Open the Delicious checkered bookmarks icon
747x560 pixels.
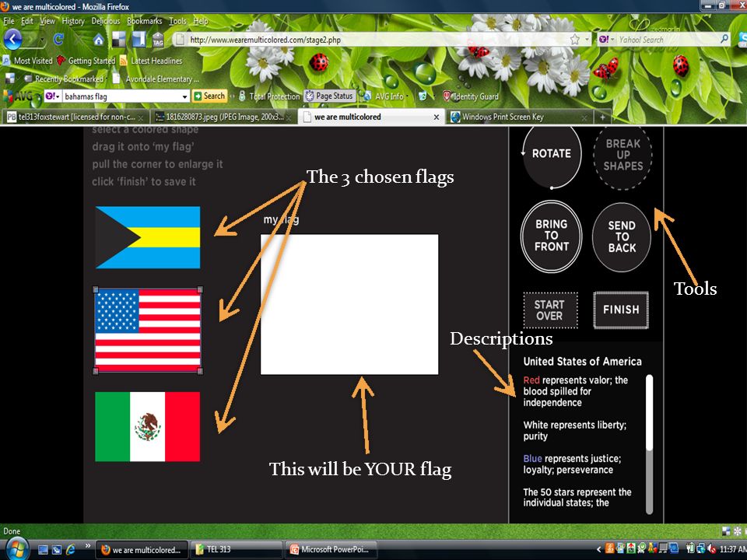(x=118, y=40)
